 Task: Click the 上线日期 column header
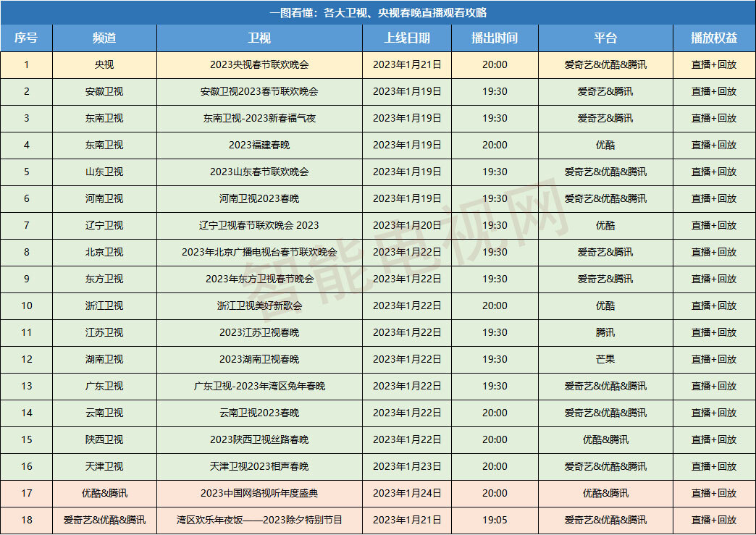407,38
